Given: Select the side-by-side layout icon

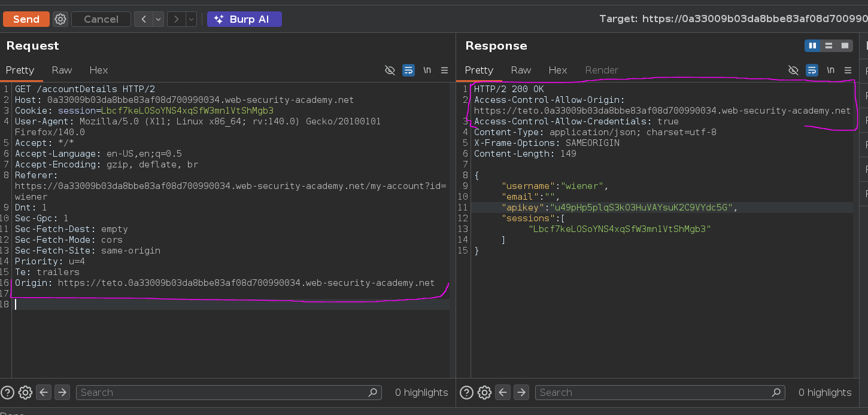Looking at the screenshot, I should click(x=812, y=45).
